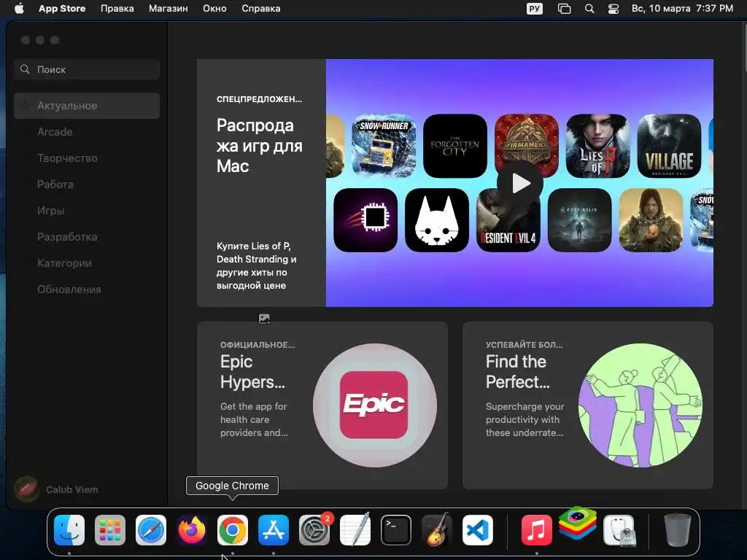Open the SnowRunner game icon
The height and width of the screenshot is (560, 747).
pyautogui.click(x=384, y=146)
